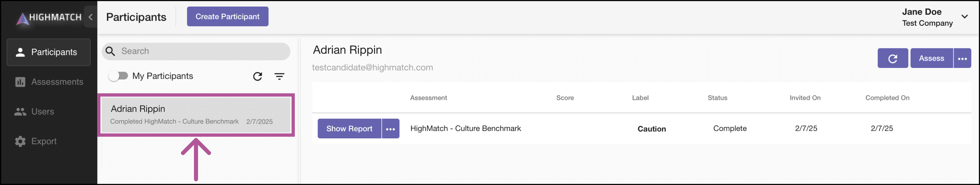Screen dimensions: 980x185
Task: Open the participant list filter icon
Action: (x=279, y=76)
